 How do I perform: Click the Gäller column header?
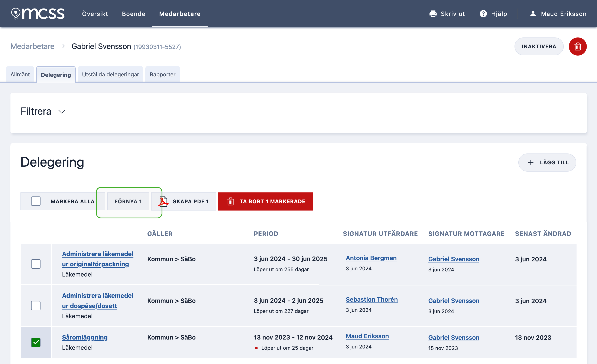[x=160, y=234]
